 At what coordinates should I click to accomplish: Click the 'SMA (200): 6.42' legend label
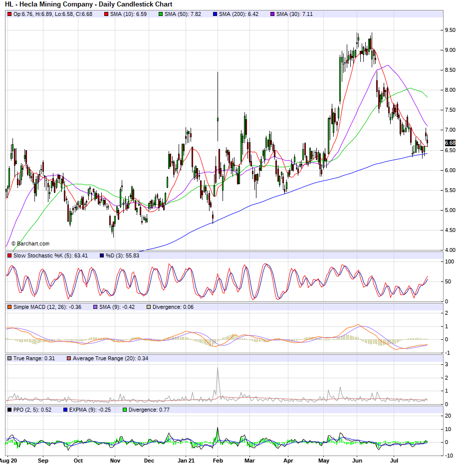pyautogui.click(x=239, y=14)
